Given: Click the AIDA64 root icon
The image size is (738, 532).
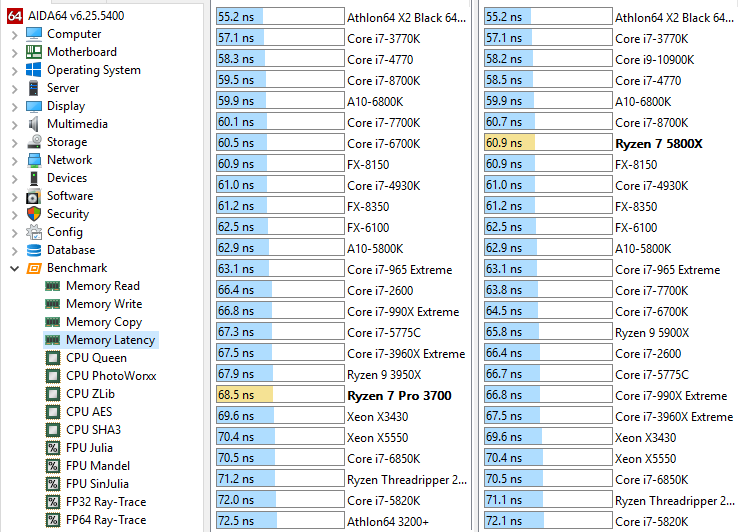Looking at the screenshot, I should pyautogui.click(x=15, y=16).
